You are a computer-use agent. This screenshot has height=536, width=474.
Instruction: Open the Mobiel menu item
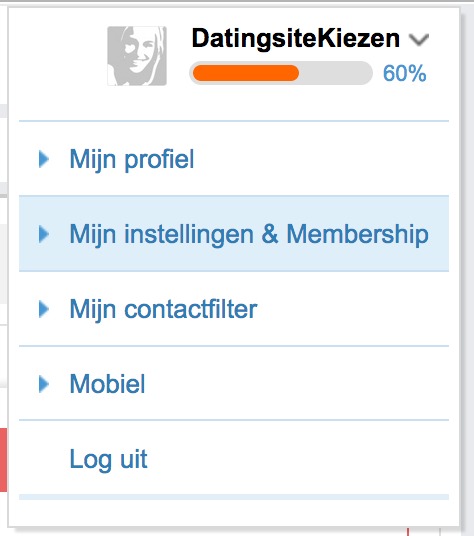[234, 384]
